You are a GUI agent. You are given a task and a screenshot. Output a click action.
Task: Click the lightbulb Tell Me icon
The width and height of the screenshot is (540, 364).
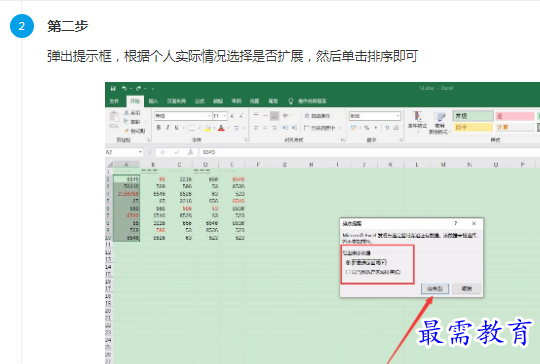[x=291, y=101]
